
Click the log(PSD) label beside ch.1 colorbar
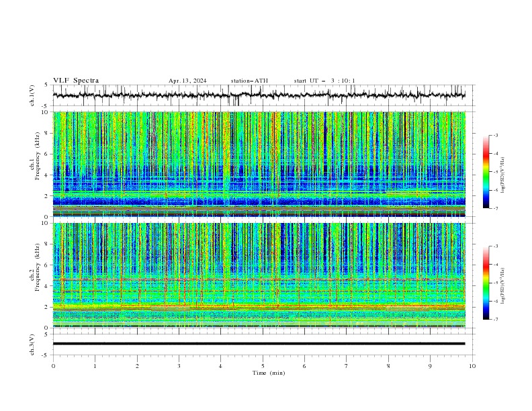(x=503, y=175)
